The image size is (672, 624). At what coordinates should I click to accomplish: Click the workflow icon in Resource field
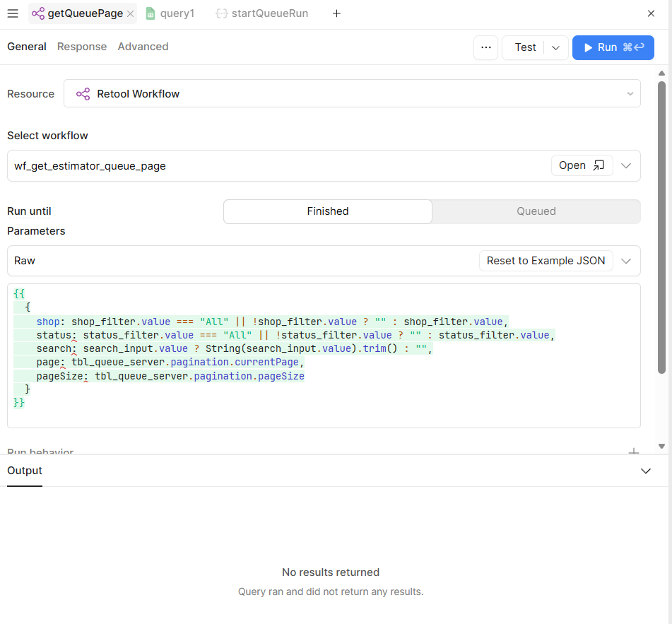pyautogui.click(x=83, y=94)
